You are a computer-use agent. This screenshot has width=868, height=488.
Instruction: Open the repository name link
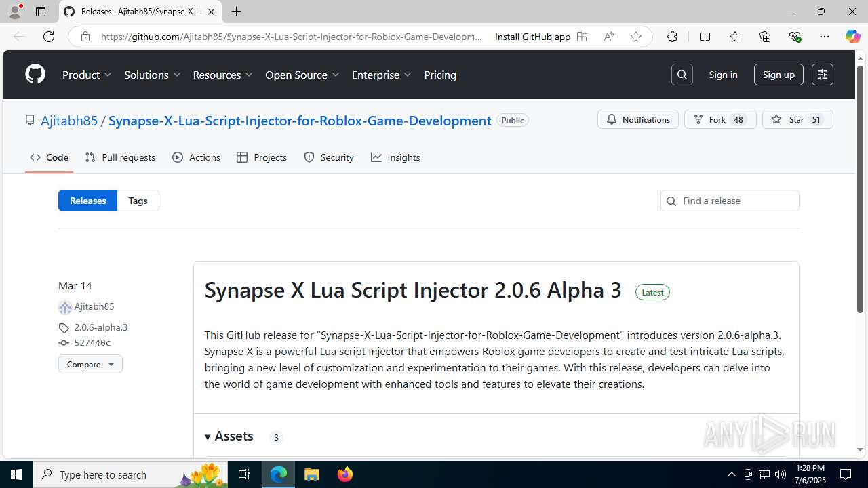(300, 121)
